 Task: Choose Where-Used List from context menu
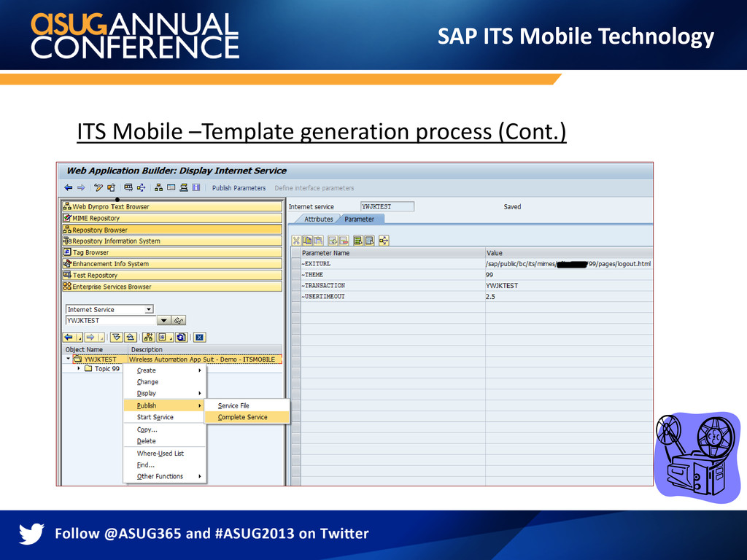tap(165, 454)
